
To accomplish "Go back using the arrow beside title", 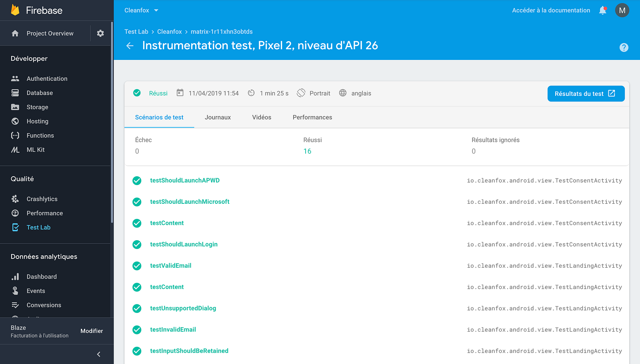I will (x=130, y=46).
